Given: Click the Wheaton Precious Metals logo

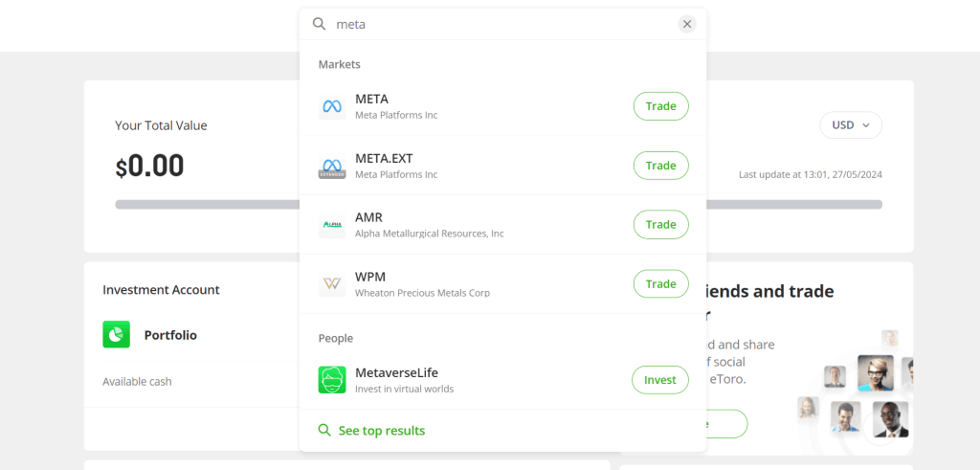Looking at the screenshot, I should (x=332, y=283).
